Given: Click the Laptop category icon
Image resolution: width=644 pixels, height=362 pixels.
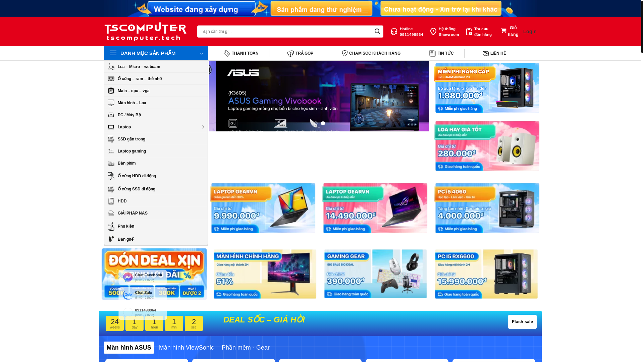Looking at the screenshot, I should coord(111,127).
